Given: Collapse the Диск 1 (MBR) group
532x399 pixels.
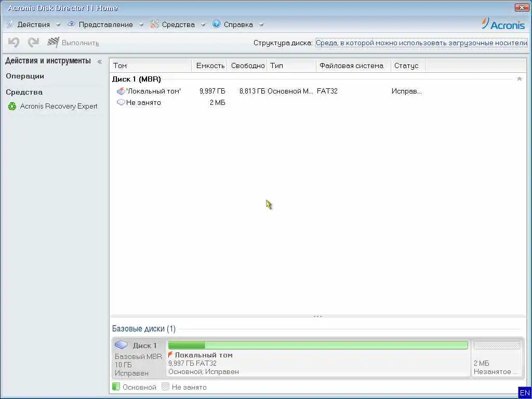Looking at the screenshot, I should (x=519, y=79).
